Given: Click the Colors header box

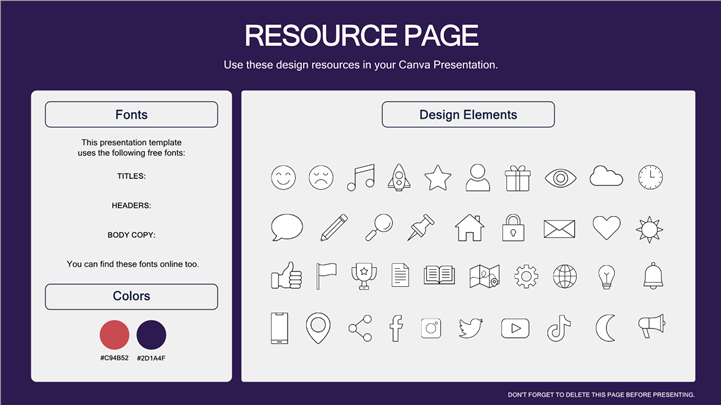Looking at the screenshot, I should 131,296.
